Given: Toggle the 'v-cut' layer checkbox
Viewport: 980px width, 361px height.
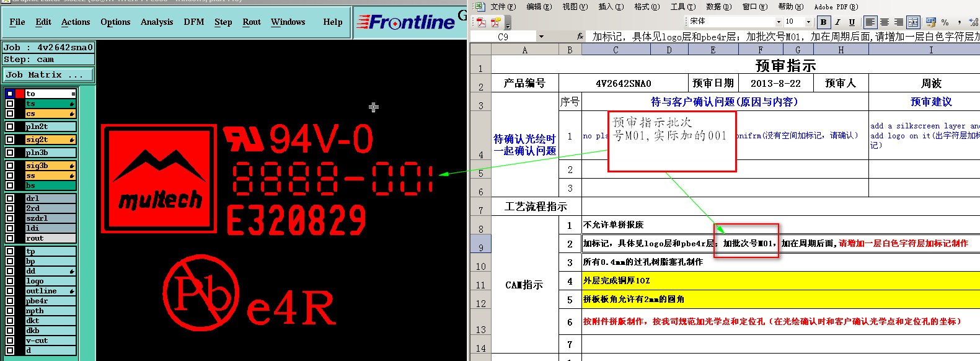Looking at the screenshot, I should pyautogui.click(x=10, y=341).
